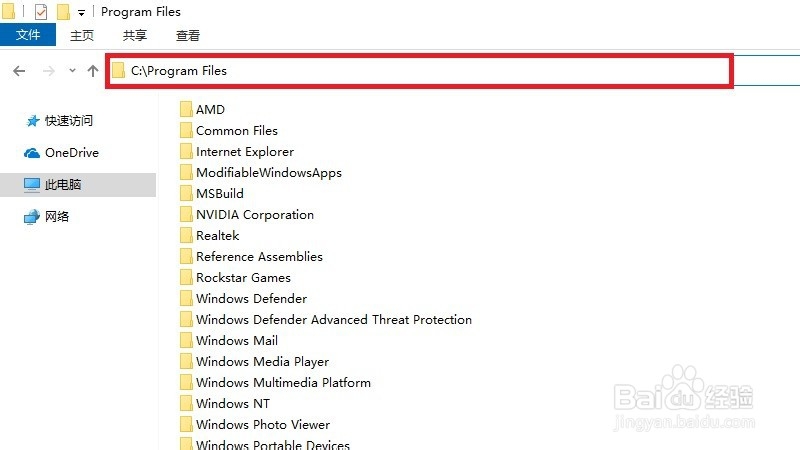Click the properties checkmark quick access icon
The image size is (800, 450).
pyautogui.click(x=41, y=11)
